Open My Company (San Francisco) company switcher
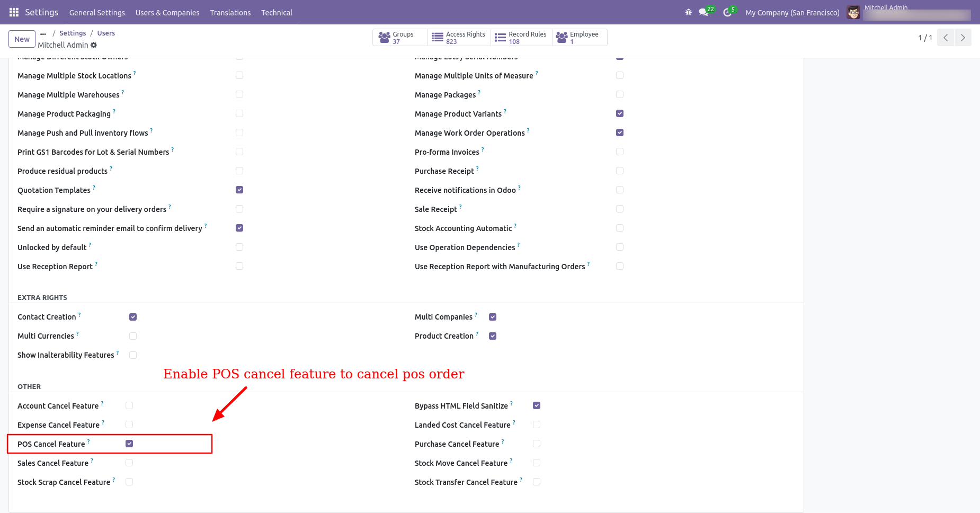This screenshot has width=980, height=513. click(x=792, y=12)
